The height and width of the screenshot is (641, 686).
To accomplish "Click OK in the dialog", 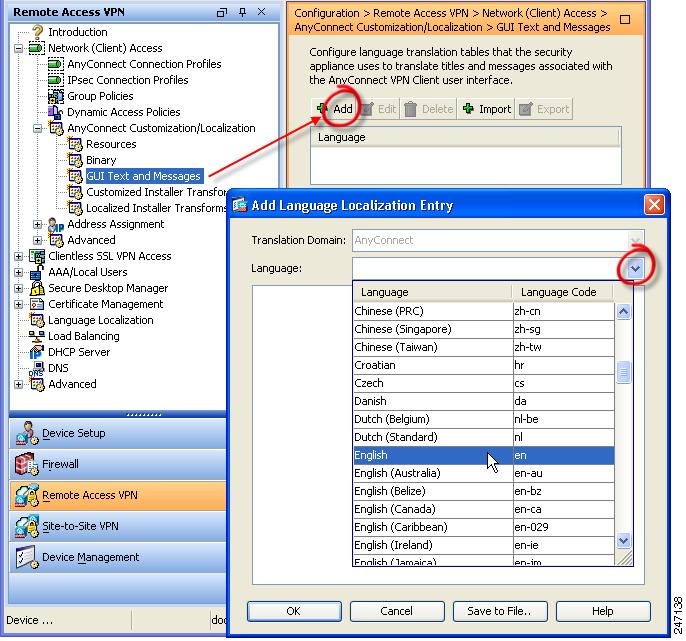I will pos(294,611).
